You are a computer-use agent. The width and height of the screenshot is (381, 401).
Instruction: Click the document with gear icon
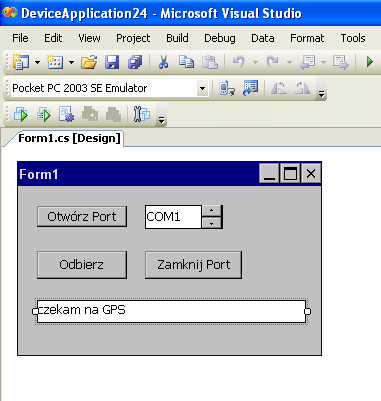pyautogui.click(x=67, y=115)
